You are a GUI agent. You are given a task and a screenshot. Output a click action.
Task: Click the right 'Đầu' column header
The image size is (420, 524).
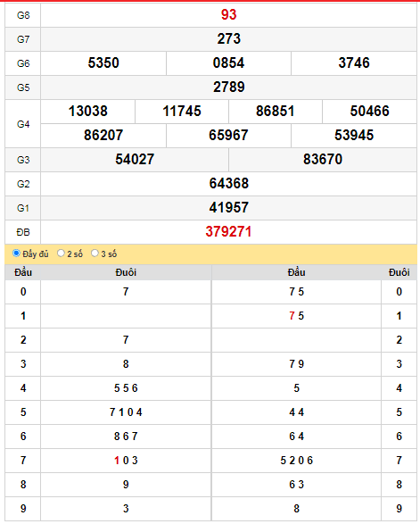pyautogui.click(x=296, y=272)
